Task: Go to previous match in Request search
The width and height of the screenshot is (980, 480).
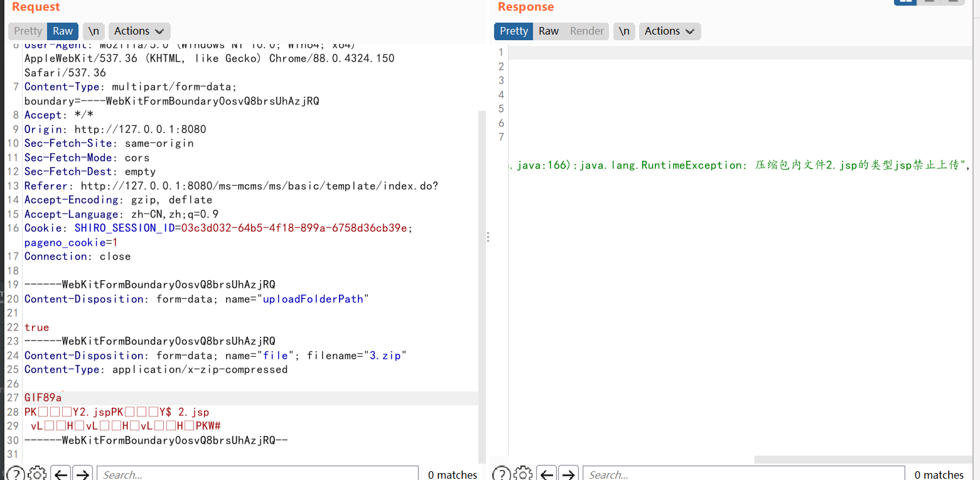Action: (60, 474)
